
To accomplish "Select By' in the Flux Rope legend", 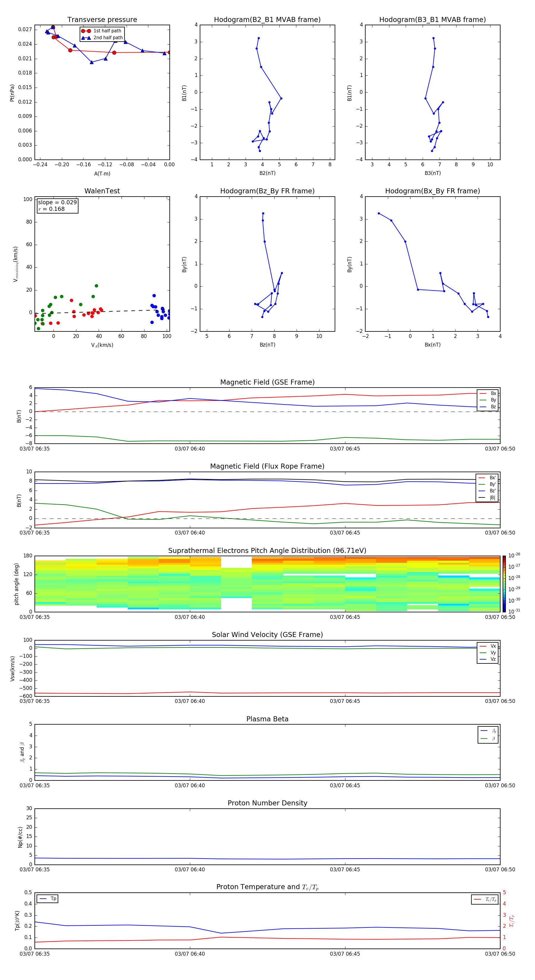I will pyautogui.click(x=487, y=484).
